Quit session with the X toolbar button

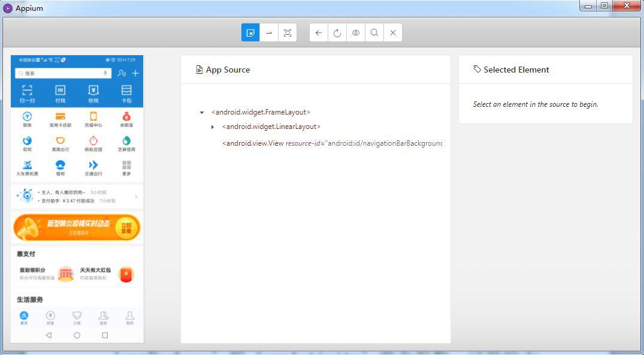(393, 33)
